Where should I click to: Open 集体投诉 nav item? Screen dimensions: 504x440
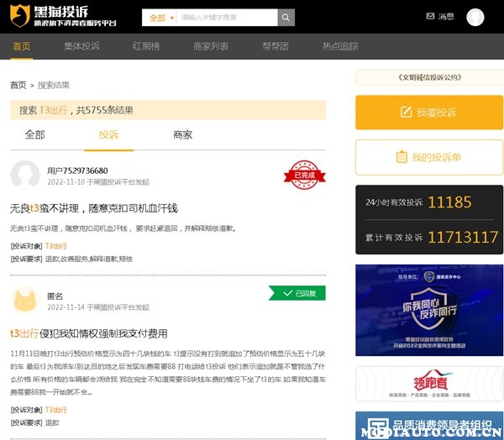pos(81,46)
